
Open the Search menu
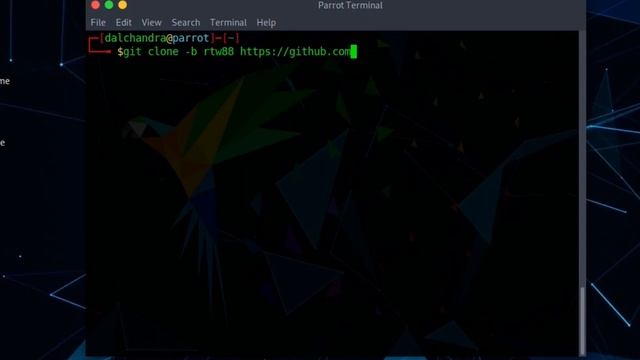[x=186, y=22]
